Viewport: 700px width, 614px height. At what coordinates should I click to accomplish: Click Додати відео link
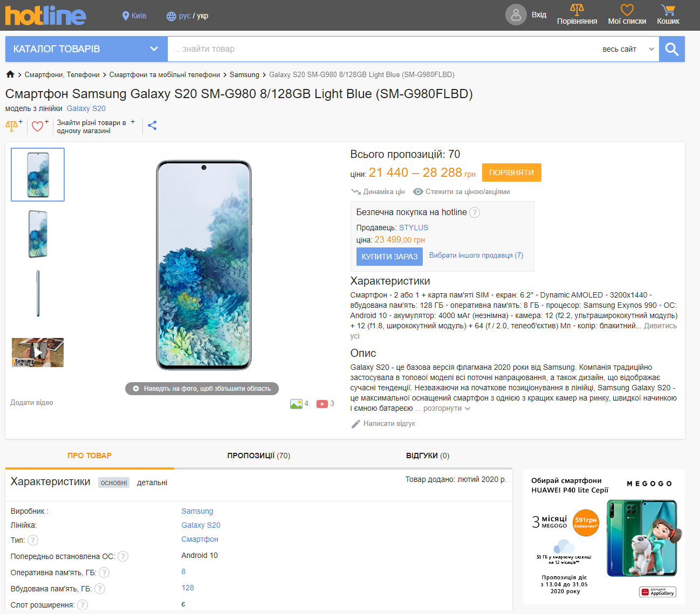point(32,403)
